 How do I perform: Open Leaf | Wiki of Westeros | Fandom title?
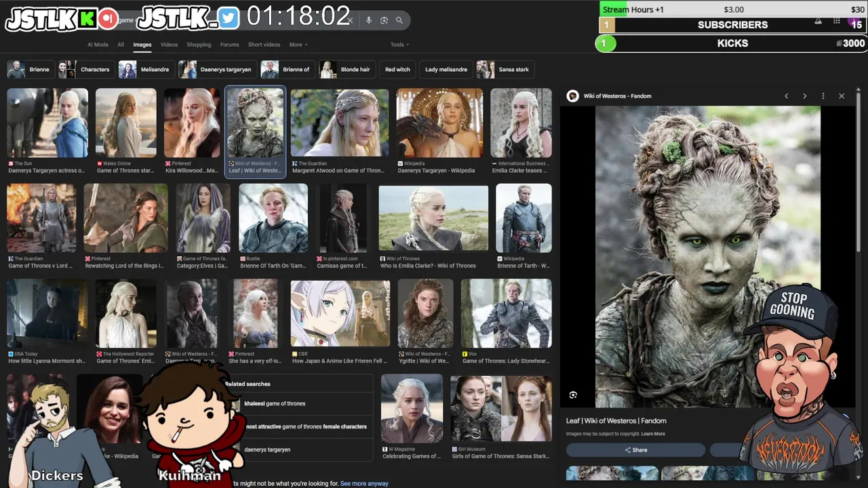616,421
